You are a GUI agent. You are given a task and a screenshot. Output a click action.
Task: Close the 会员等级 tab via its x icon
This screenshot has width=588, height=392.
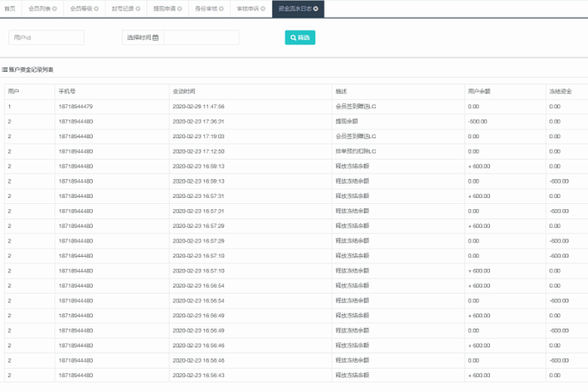[97, 8]
